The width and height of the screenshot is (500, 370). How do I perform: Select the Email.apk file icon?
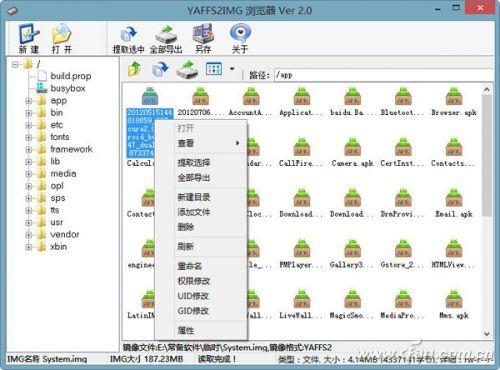(x=454, y=198)
